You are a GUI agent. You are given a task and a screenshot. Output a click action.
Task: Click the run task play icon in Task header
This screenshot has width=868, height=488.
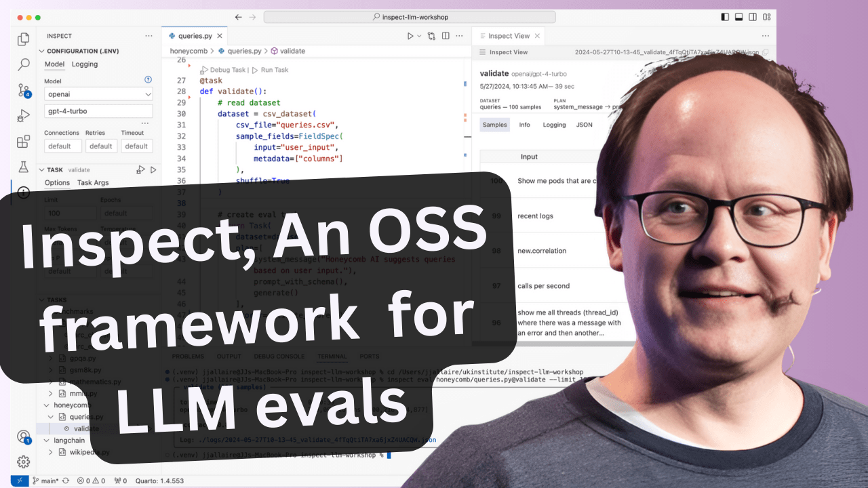(x=153, y=169)
